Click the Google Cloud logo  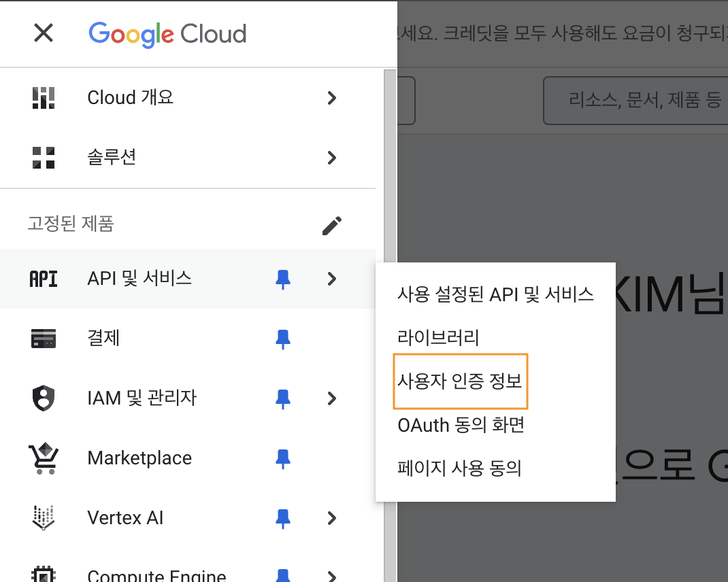[x=167, y=34]
